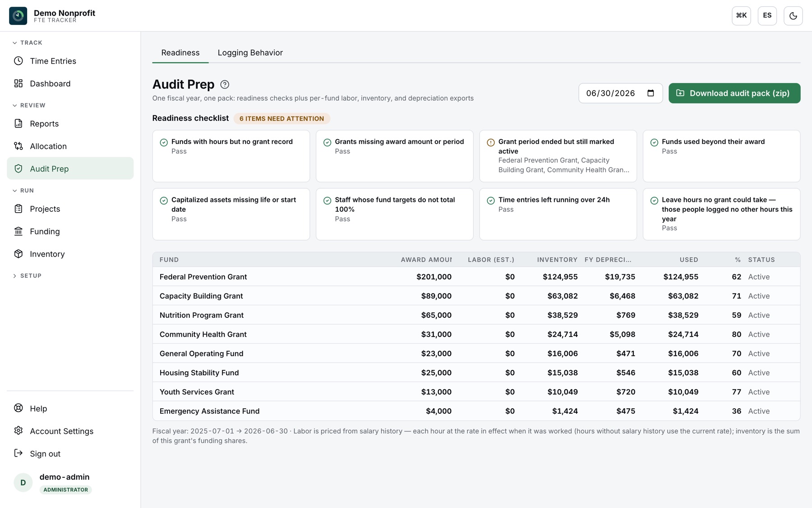
Task: Open the Inventory box icon
Action: pos(18,254)
